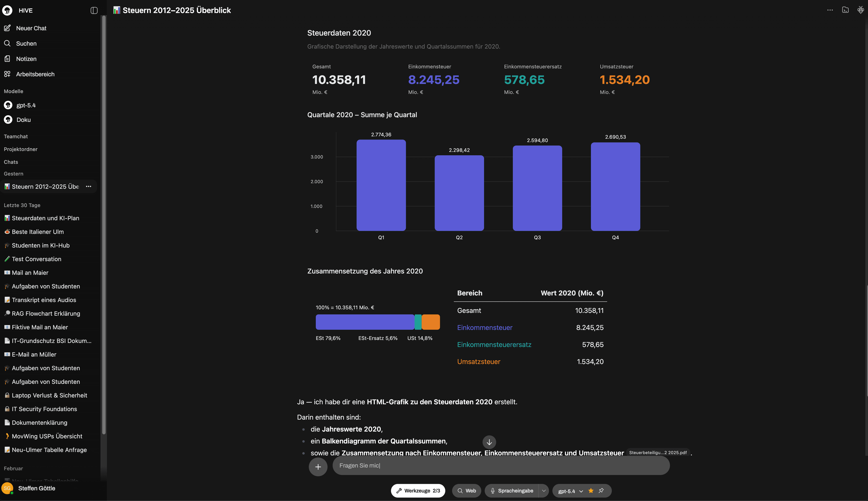
Task: Select the Doku model in the sidebar
Action: (x=24, y=120)
